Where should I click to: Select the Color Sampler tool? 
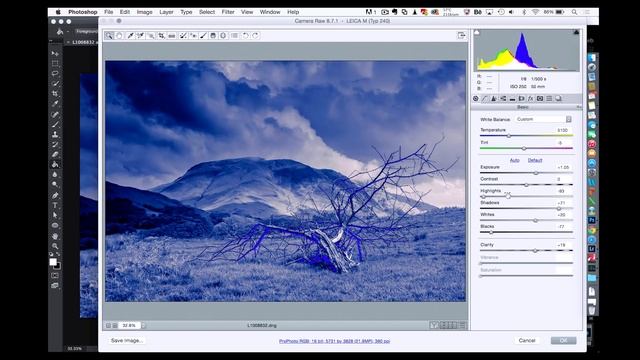(140, 36)
